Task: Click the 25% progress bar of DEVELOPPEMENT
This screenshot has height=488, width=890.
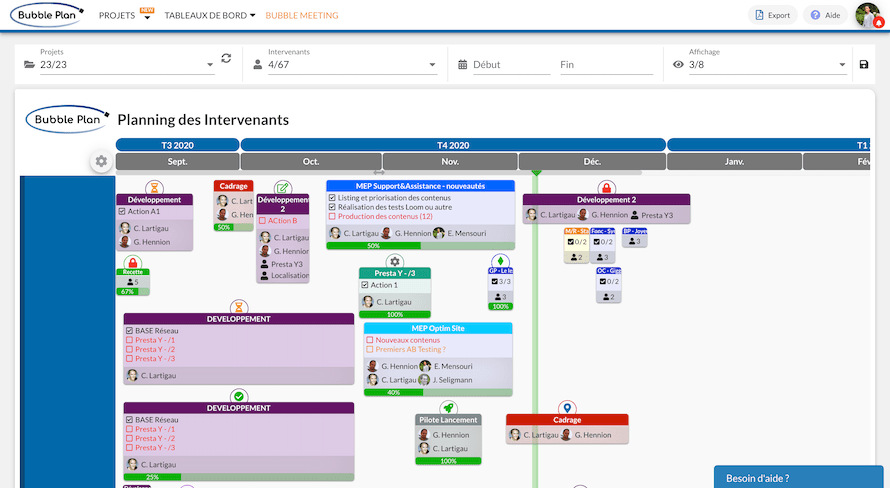Action: [x=239, y=477]
